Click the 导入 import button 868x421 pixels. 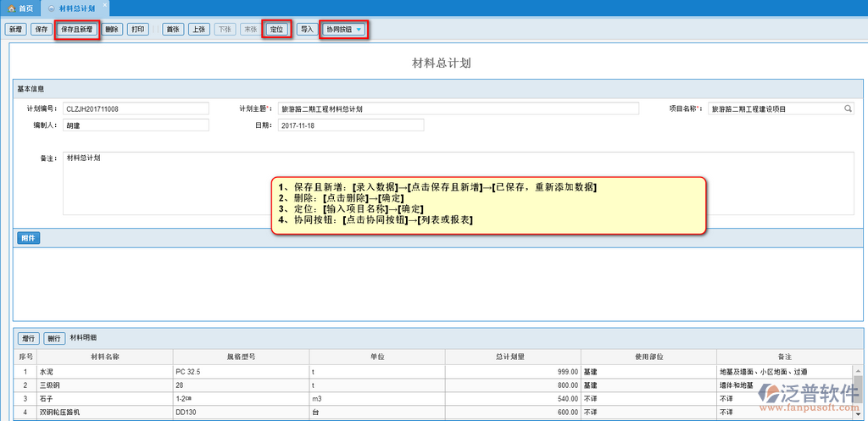click(x=306, y=30)
